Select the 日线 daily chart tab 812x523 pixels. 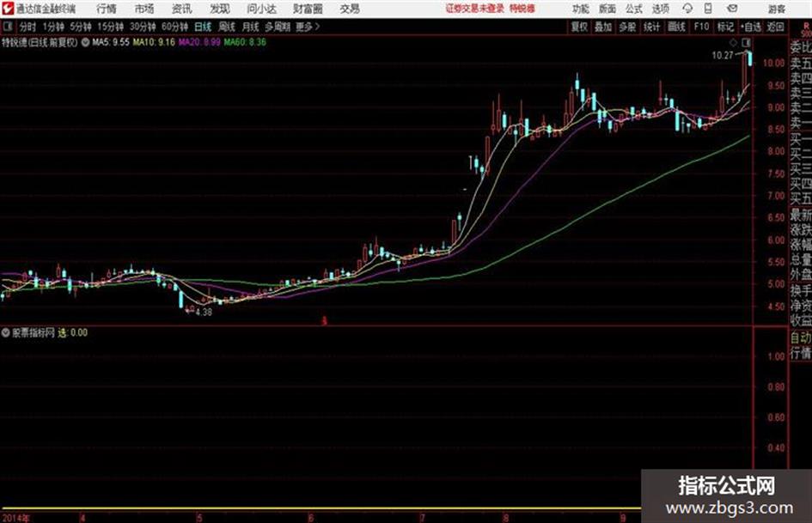[203, 27]
